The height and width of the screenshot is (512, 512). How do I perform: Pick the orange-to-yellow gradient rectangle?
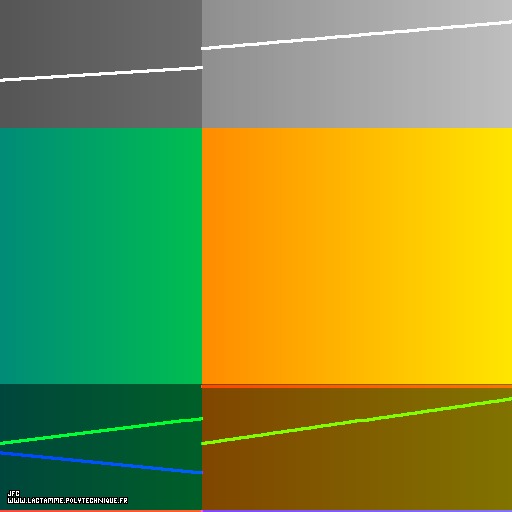pyautogui.click(x=357, y=256)
